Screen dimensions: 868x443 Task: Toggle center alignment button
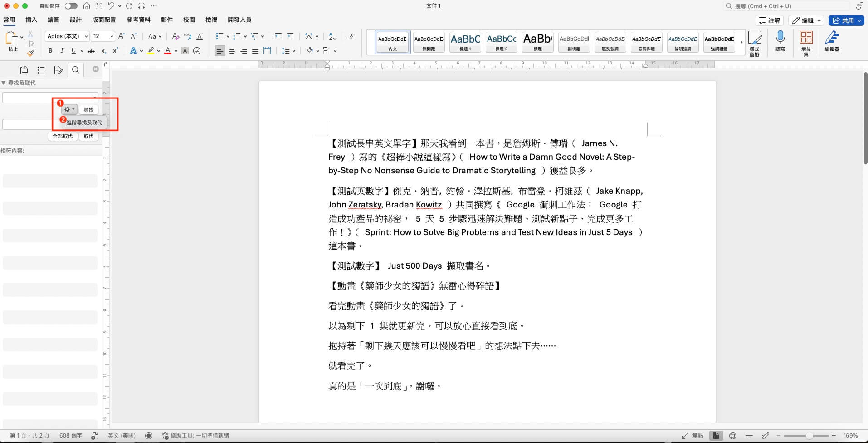point(232,51)
